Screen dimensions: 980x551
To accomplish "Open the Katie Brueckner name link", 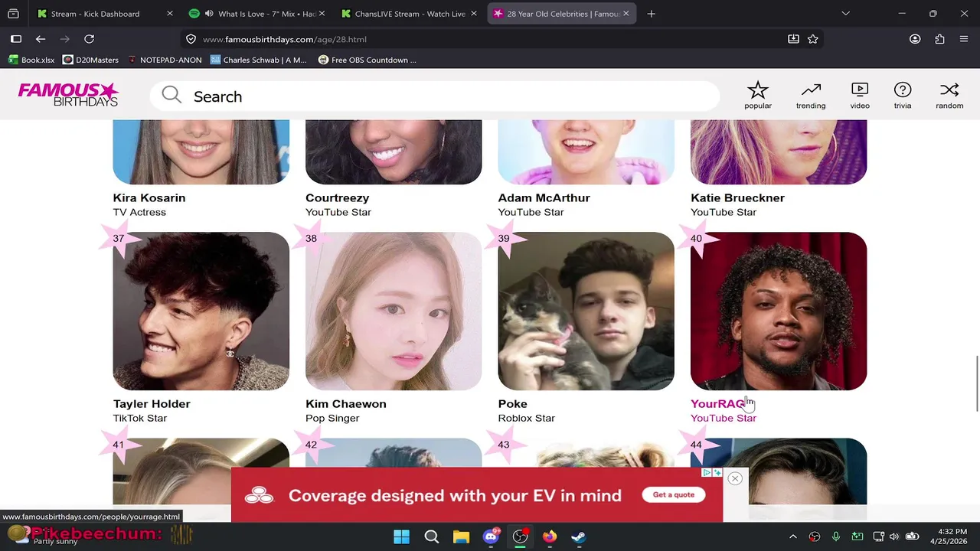I will click(x=737, y=197).
